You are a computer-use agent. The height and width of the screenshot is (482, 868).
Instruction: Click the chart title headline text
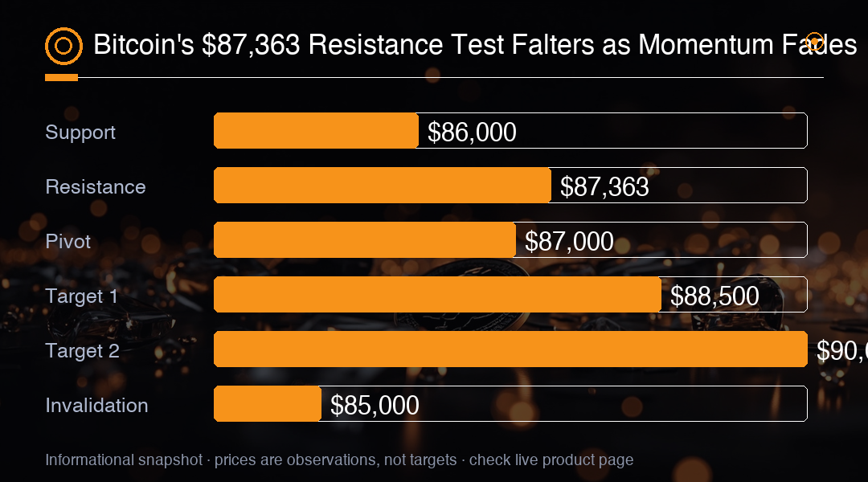coord(475,44)
